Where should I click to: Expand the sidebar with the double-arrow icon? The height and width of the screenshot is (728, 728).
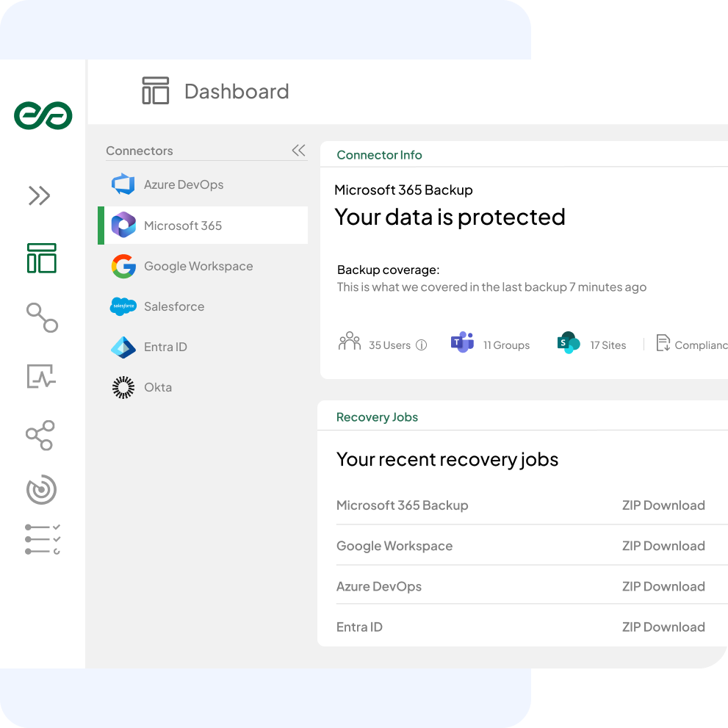[x=42, y=196]
